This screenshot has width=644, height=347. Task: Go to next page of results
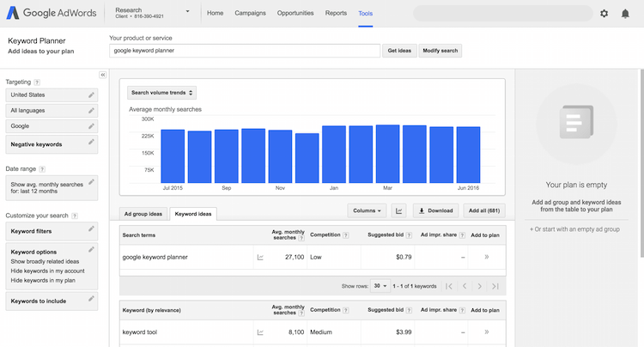[x=479, y=286]
